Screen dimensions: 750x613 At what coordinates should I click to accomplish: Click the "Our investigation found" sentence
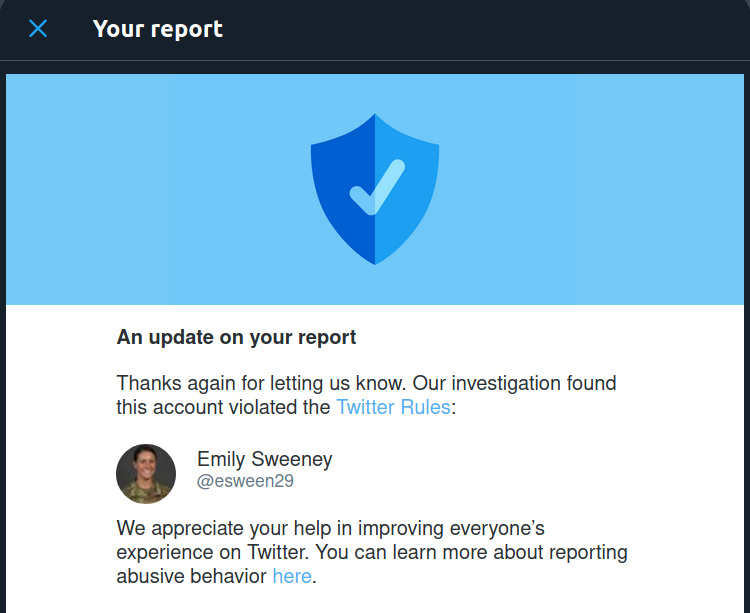click(x=514, y=383)
